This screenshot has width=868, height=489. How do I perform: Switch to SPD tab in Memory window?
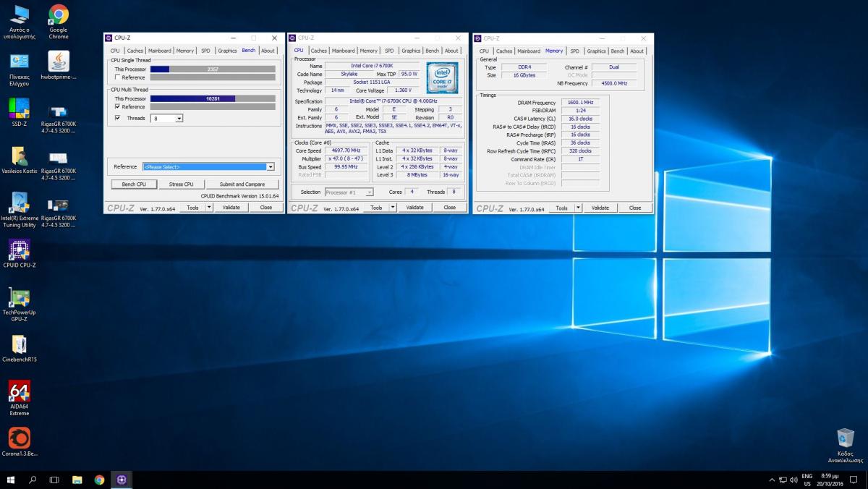click(574, 51)
